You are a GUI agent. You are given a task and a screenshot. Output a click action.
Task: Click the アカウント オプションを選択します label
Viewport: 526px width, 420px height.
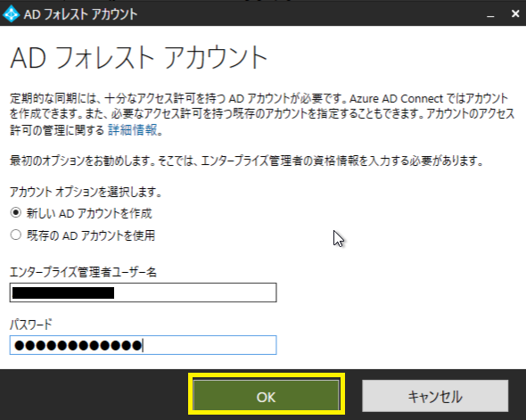(86, 193)
